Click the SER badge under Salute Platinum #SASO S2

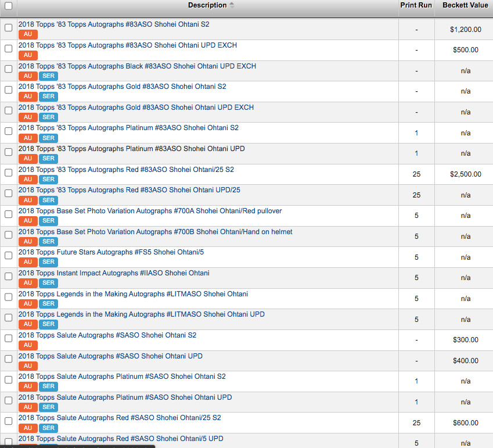(48, 386)
